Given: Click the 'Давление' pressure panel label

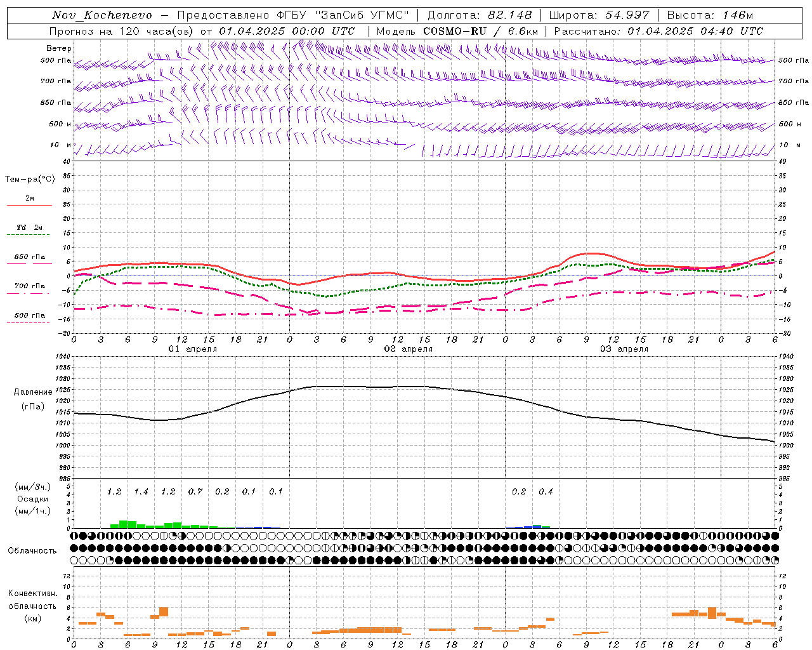Looking at the screenshot, I should point(33,392).
